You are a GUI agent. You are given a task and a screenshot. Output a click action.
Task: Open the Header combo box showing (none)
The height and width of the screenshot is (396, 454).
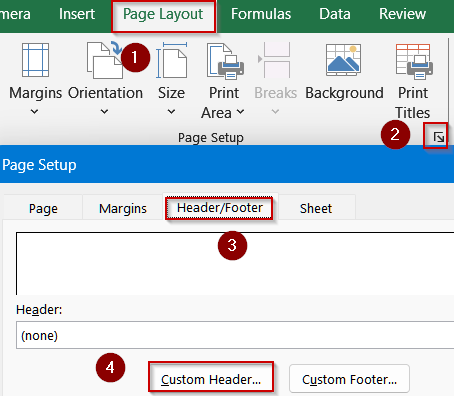[235, 335]
